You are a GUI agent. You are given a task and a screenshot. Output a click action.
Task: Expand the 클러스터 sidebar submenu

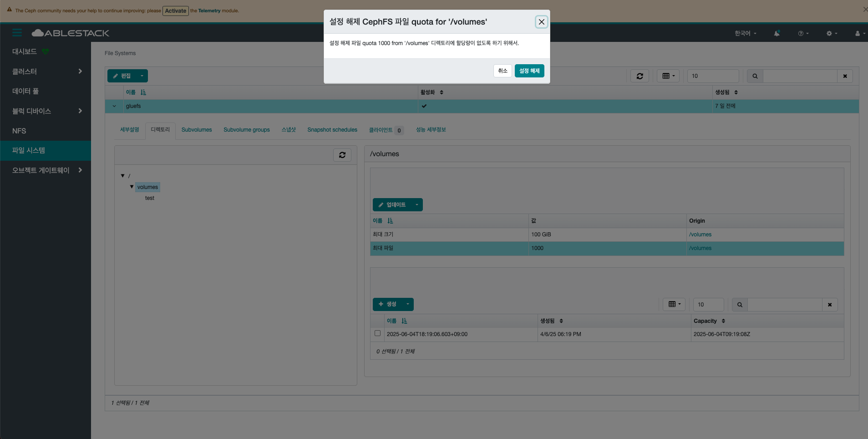point(80,71)
